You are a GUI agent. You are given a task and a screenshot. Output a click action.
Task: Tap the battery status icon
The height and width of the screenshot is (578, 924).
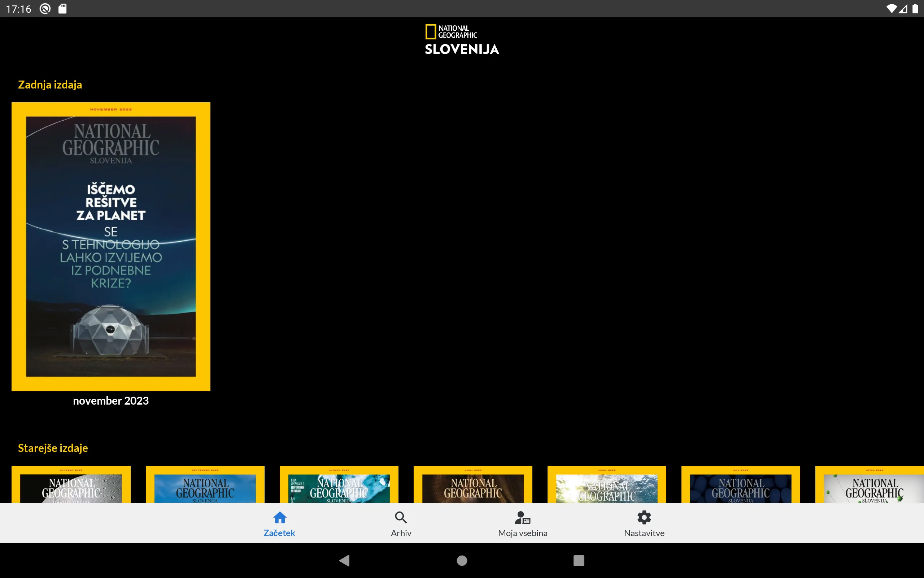point(915,9)
